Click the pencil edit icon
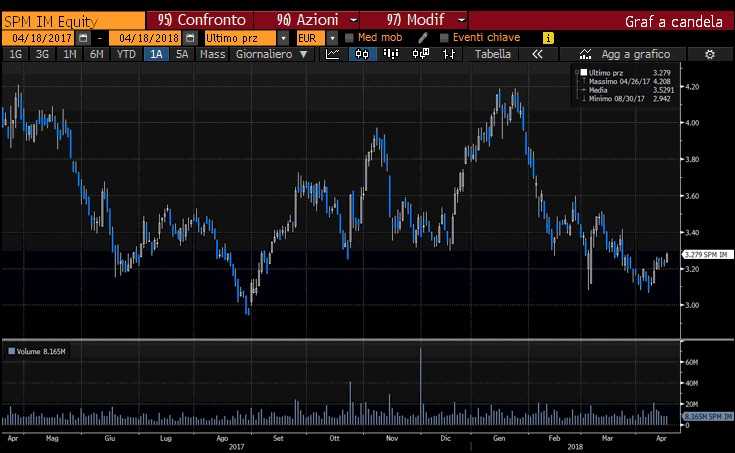Screen dimensions: 735x453 pos(423,37)
